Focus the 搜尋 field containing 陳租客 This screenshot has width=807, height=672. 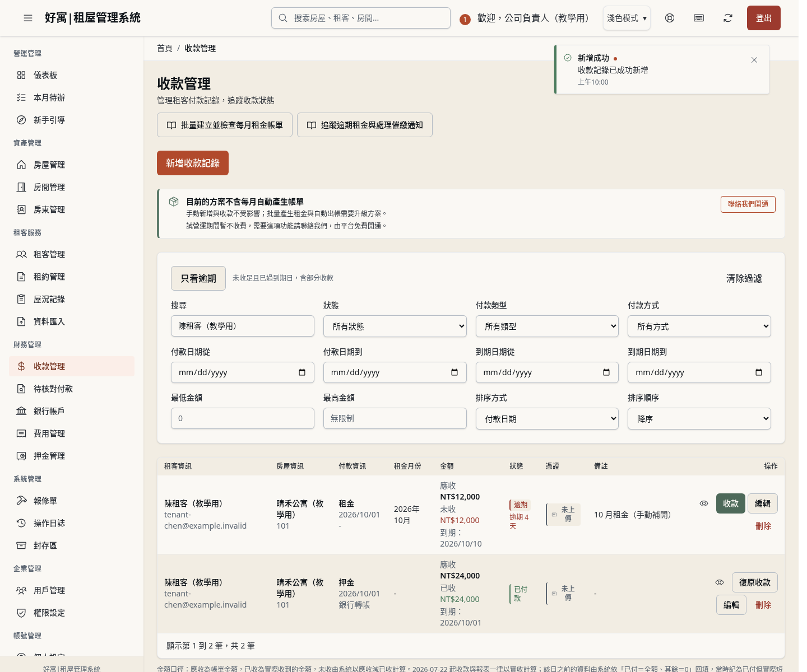click(243, 326)
